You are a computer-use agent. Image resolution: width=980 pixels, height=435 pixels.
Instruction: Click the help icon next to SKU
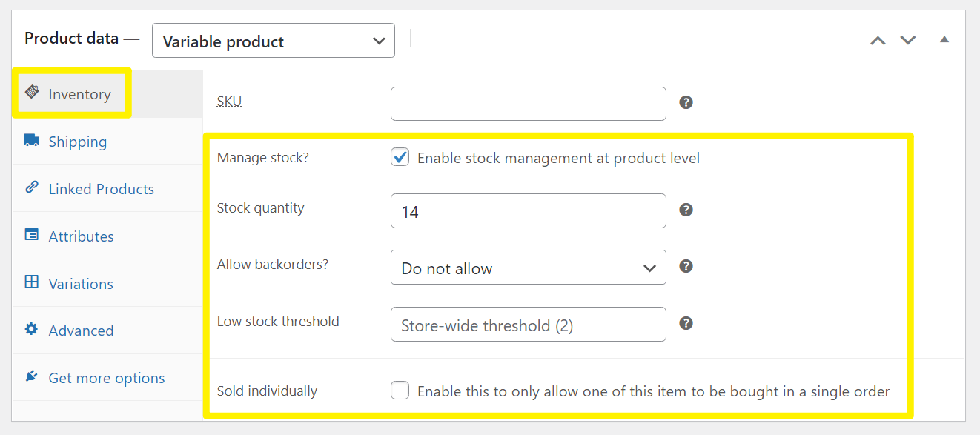tap(686, 102)
